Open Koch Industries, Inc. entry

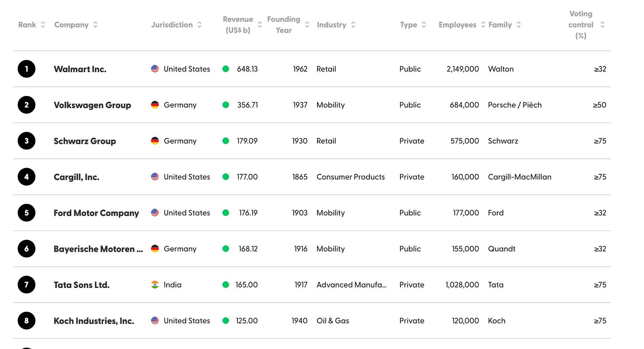[94, 321]
